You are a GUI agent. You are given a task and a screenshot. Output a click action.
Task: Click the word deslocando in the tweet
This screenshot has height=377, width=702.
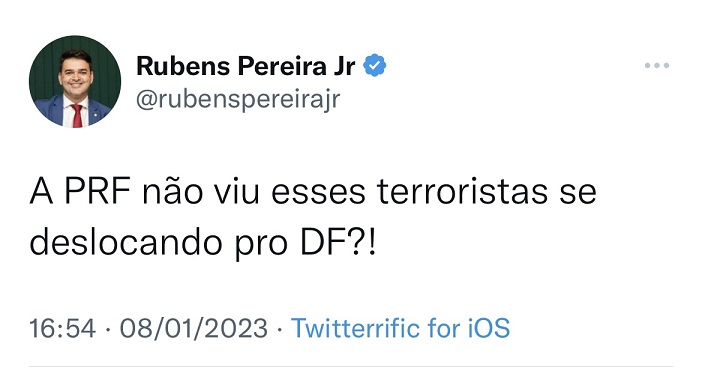tap(126, 242)
